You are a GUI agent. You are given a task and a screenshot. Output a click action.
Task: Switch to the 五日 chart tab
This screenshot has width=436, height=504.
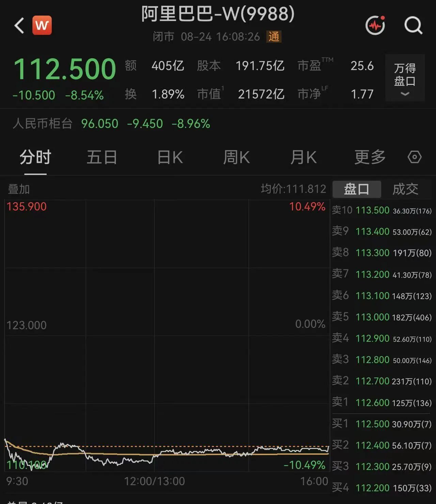[x=102, y=158]
